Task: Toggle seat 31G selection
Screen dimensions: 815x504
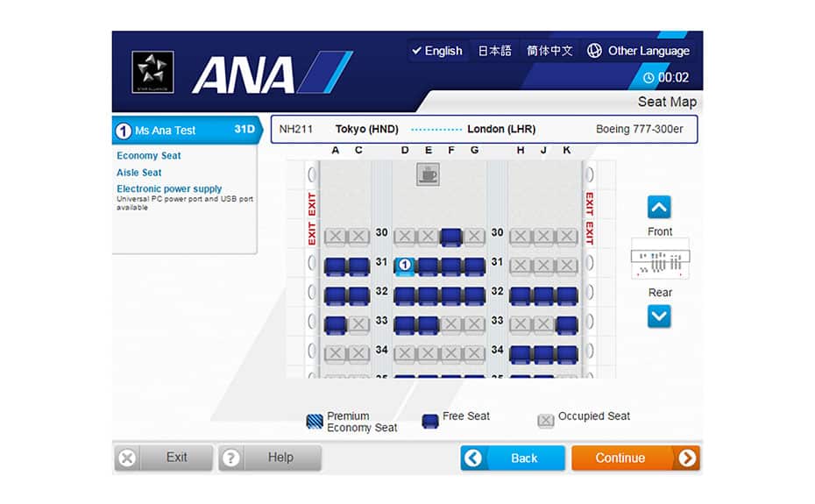Action: pyautogui.click(x=474, y=266)
